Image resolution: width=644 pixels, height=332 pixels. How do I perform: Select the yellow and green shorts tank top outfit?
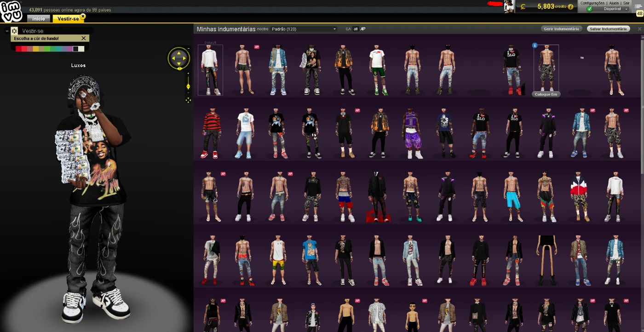278,260
